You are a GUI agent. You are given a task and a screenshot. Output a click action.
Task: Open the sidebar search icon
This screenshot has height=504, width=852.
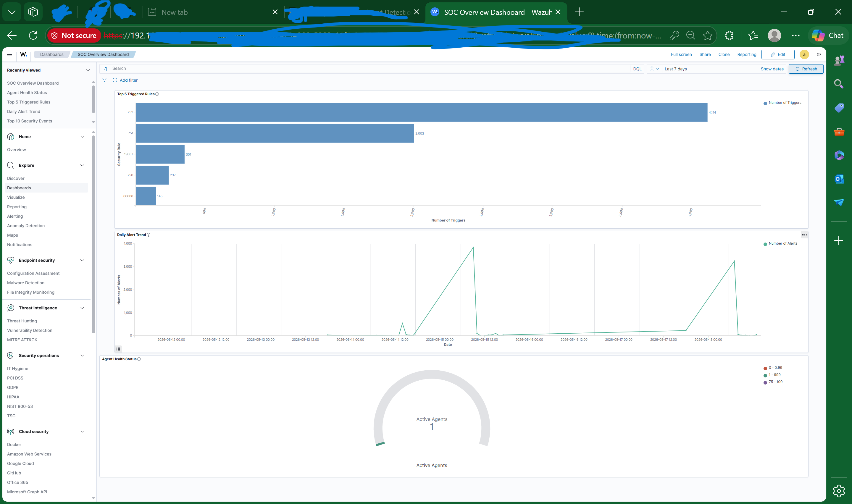point(839,83)
